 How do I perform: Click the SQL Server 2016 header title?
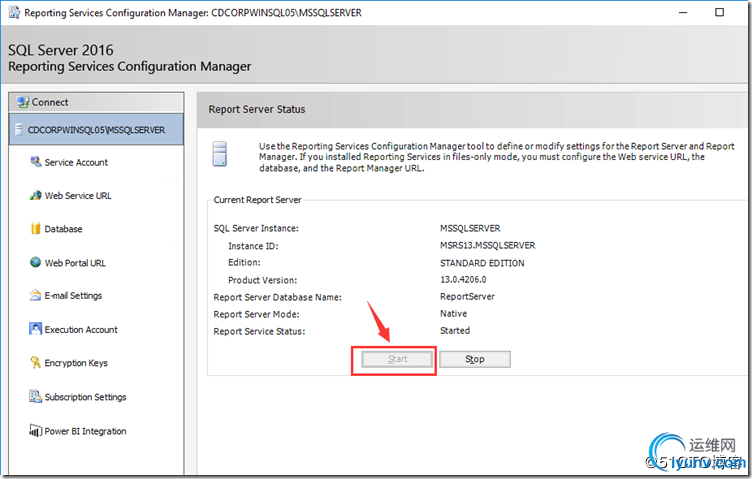click(x=61, y=50)
